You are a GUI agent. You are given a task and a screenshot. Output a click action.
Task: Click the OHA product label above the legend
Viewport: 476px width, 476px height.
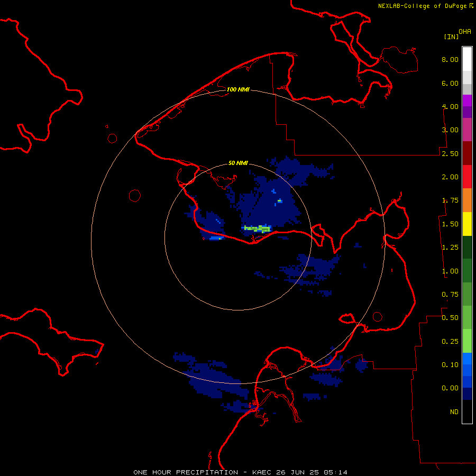pyautogui.click(x=465, y=32)
